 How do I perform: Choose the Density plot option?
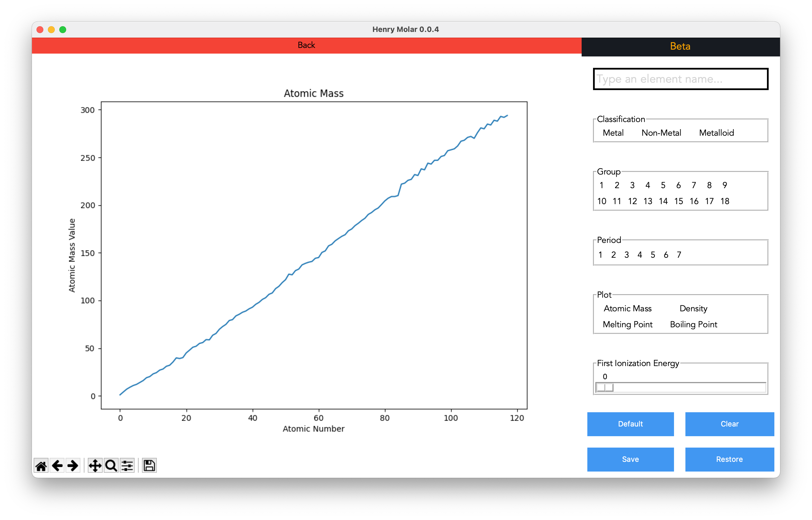click(x=693, y=308)
